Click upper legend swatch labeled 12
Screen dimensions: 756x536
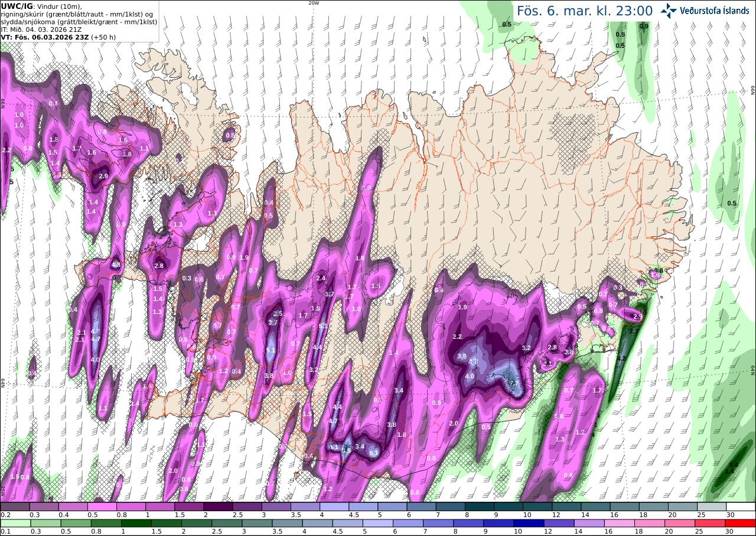[566, 506]
